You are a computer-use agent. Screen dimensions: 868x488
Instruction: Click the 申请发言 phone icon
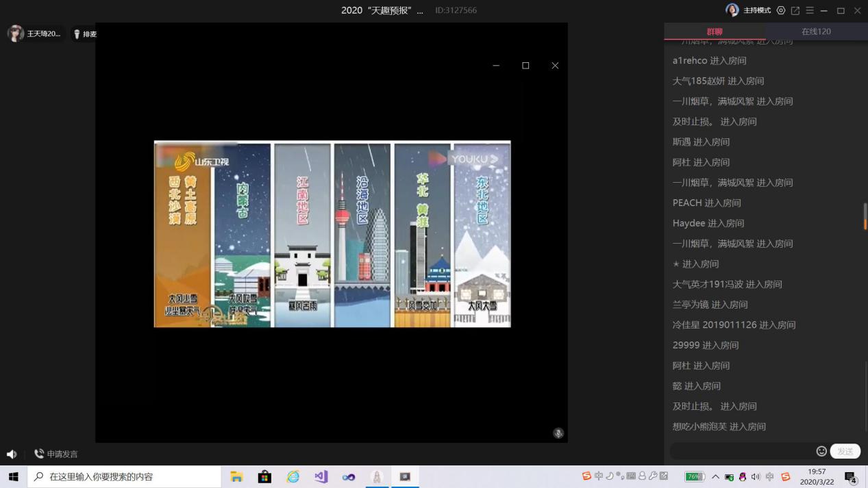[39, 454]
